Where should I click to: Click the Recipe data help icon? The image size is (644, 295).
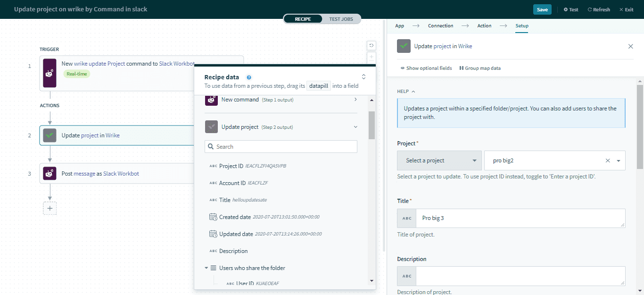(x=249, y=77)
